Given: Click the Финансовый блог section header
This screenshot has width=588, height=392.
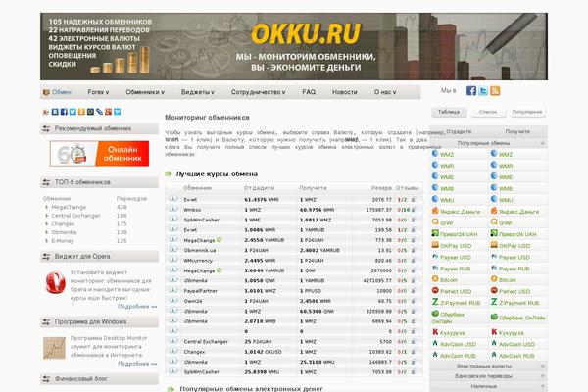Looking at the screenshot, I should tap(99, 379).
